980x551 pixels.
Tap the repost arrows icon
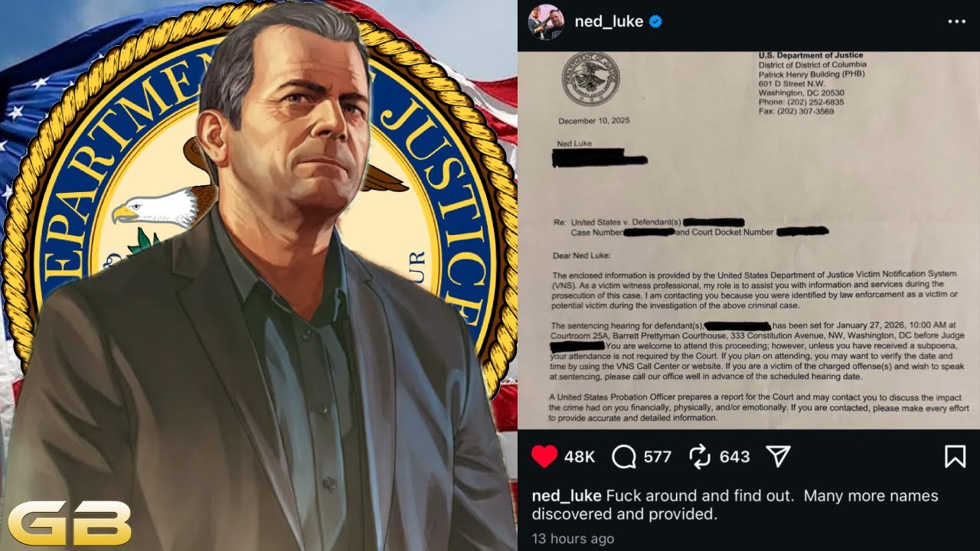tap(700, 457)
